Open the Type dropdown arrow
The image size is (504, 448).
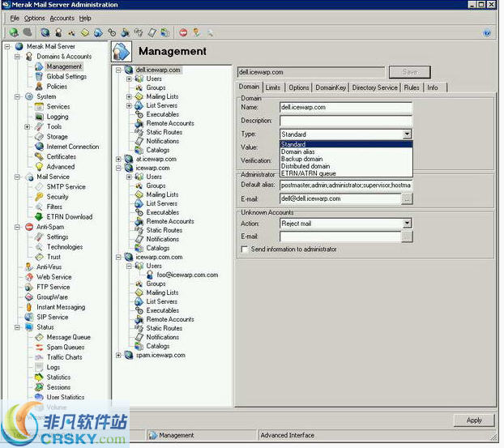click(407, 134)
